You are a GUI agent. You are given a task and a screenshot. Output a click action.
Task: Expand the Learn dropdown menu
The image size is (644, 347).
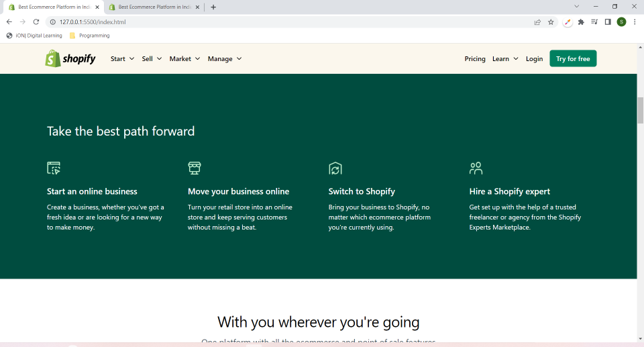(x=505, y=59)
